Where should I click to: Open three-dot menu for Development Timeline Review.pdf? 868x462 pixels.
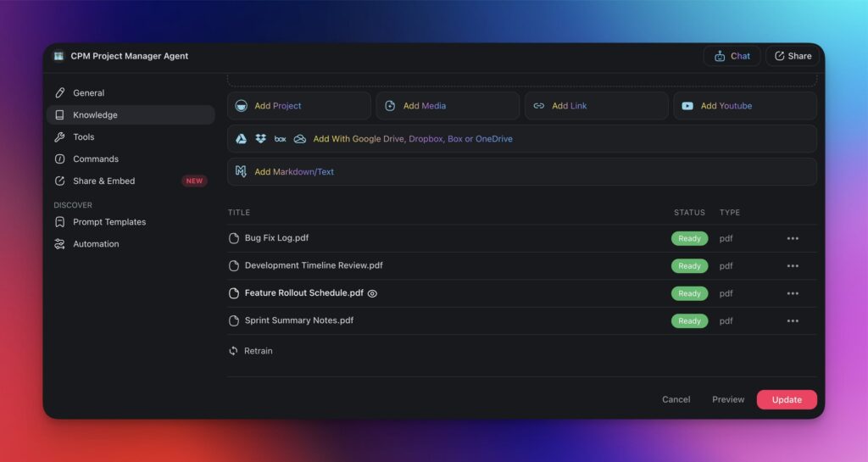(793, 266)
